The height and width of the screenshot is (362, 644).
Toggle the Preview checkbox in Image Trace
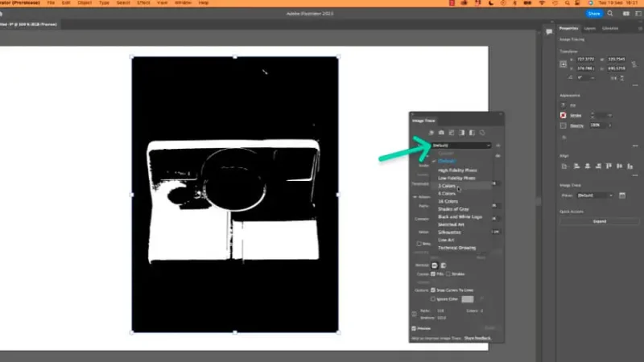coord(414,328)
